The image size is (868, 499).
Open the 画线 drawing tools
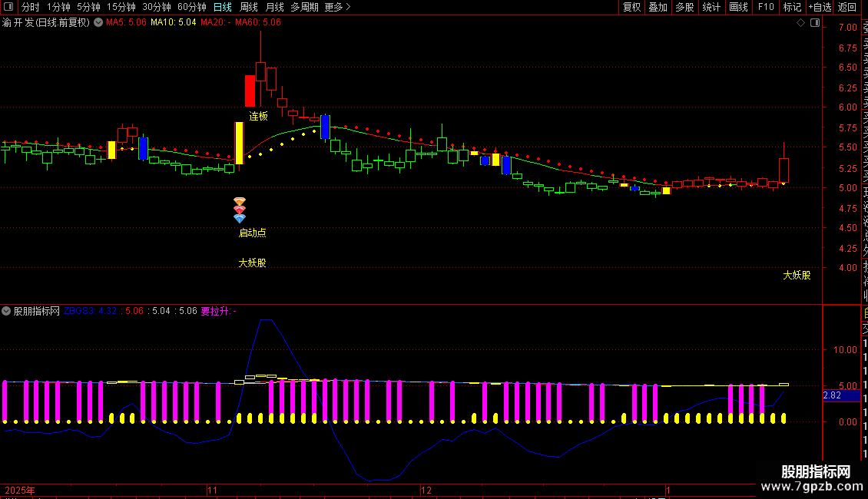pos(738,7)
